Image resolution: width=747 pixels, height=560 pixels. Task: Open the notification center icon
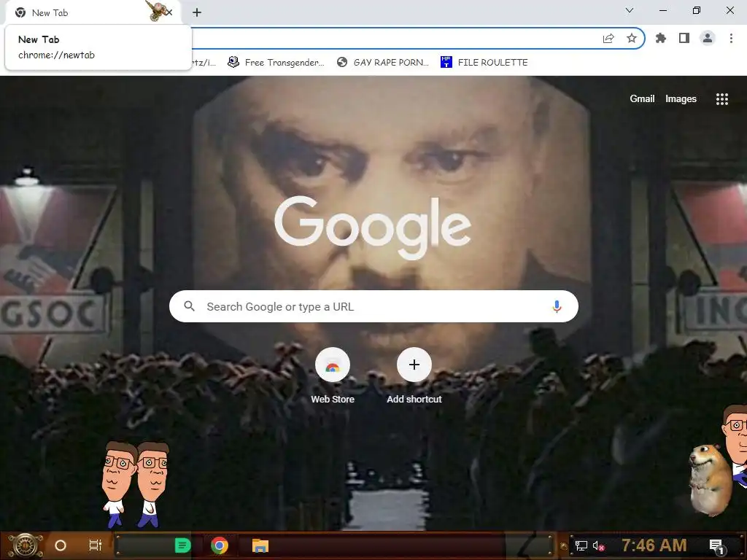[x=716, y=545]
